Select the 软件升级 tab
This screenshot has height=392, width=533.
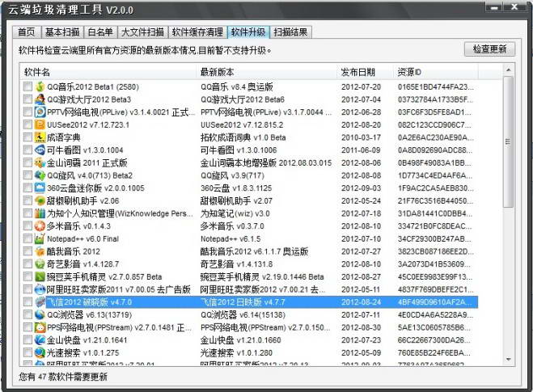click(x=248, y=32)
